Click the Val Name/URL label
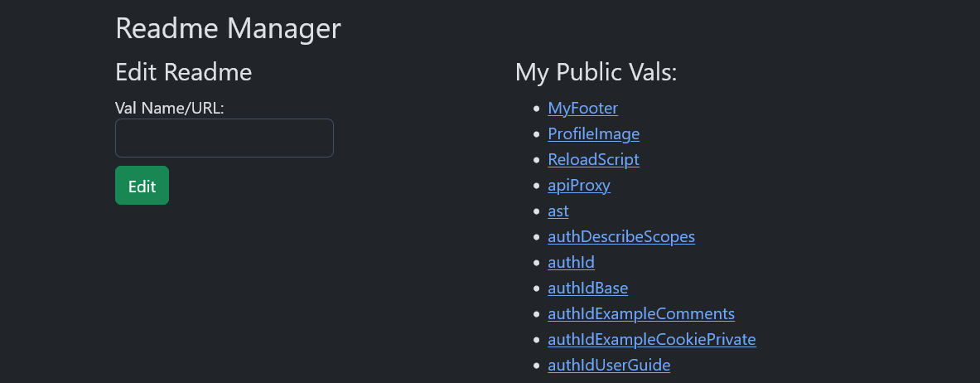The height and width of the screenshot is (383, 980). tap(170, 108)
